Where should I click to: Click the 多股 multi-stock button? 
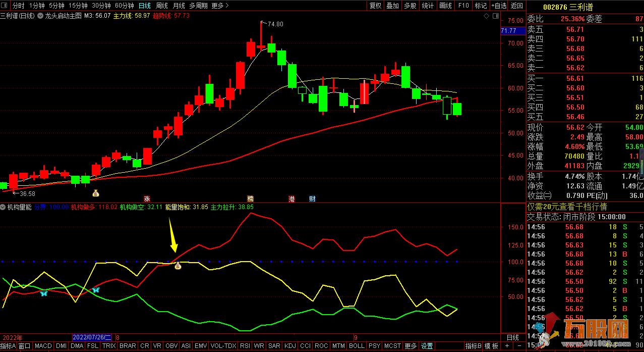[x=410, y=6]
